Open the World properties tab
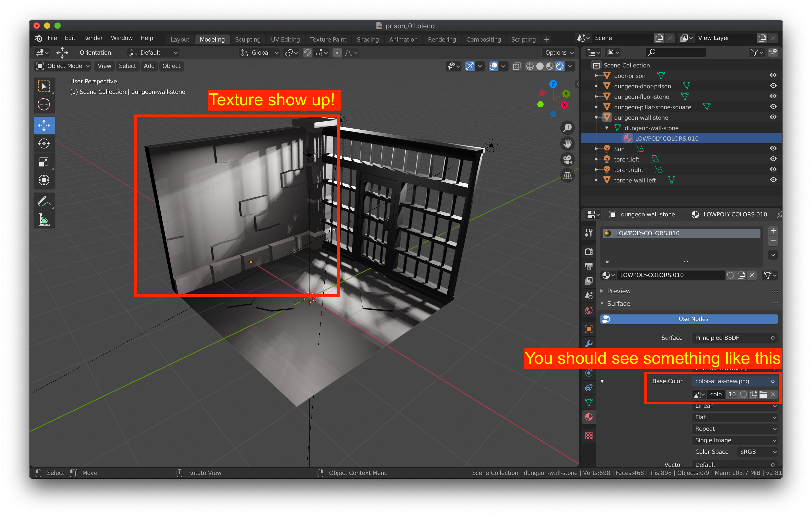812x517 pixels. 589,310
